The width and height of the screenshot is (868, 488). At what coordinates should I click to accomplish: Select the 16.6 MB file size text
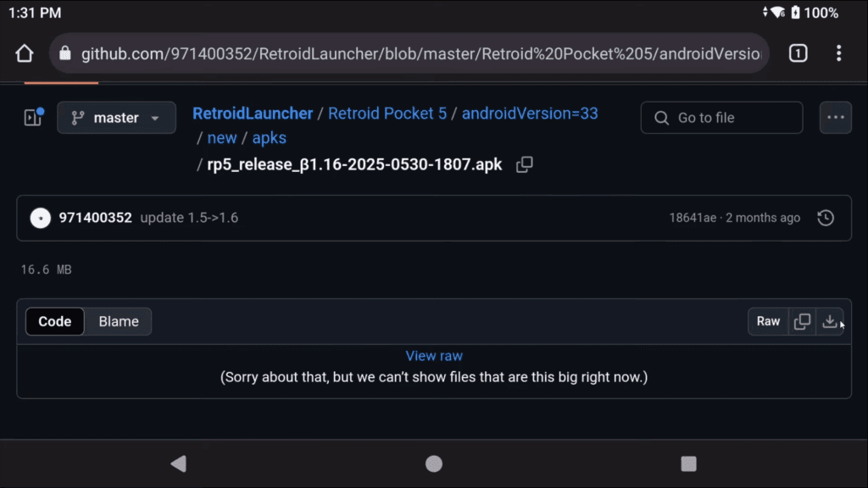[x=47, y=269]
